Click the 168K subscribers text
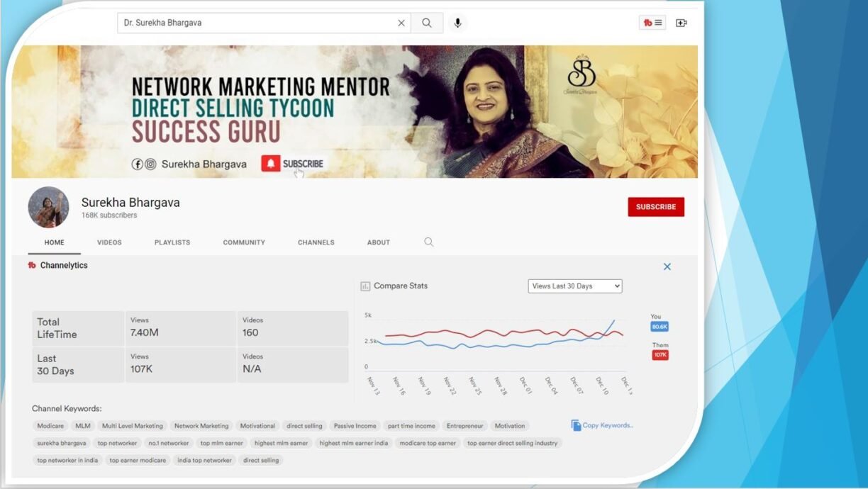Viewport: 868px width, 489px height. tap(109, 215)
